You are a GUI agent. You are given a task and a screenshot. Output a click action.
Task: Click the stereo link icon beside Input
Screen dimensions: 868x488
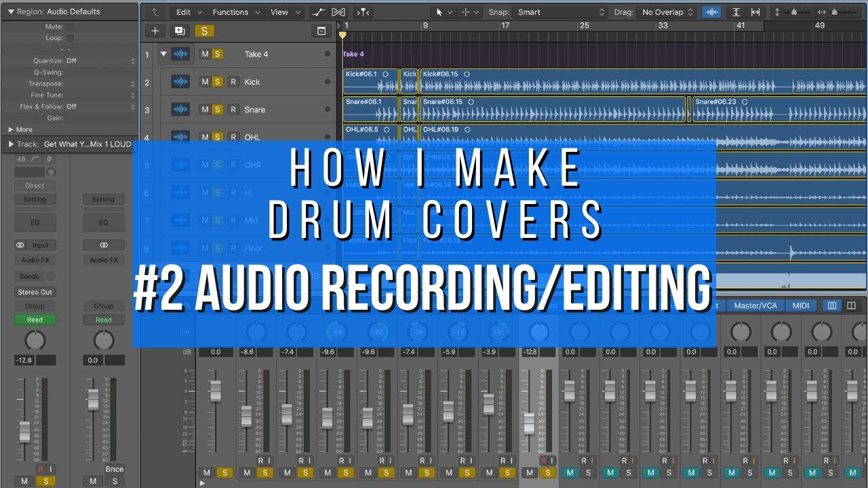(20, 245)
